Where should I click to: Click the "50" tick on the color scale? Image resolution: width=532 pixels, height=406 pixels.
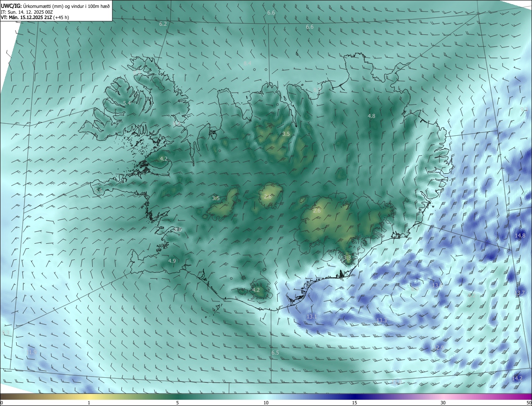point(528,403)
